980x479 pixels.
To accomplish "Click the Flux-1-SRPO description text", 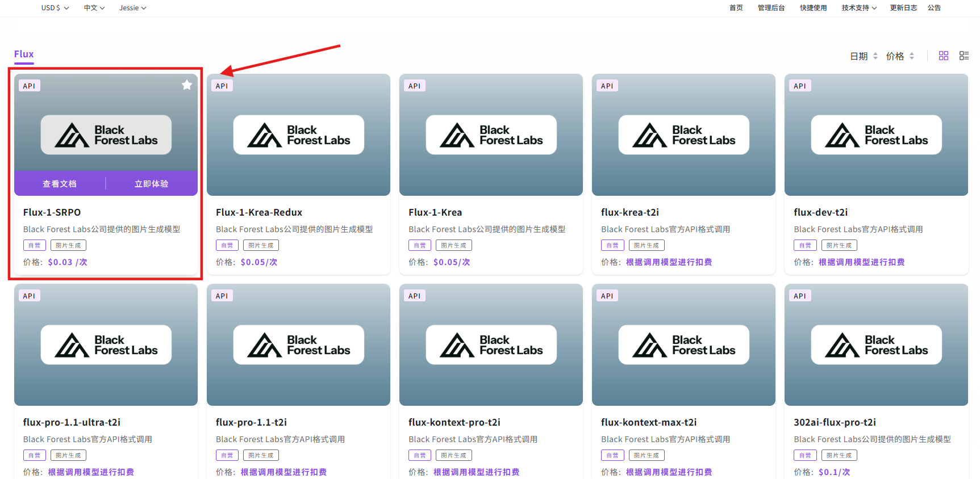I will tap(102, 229).
